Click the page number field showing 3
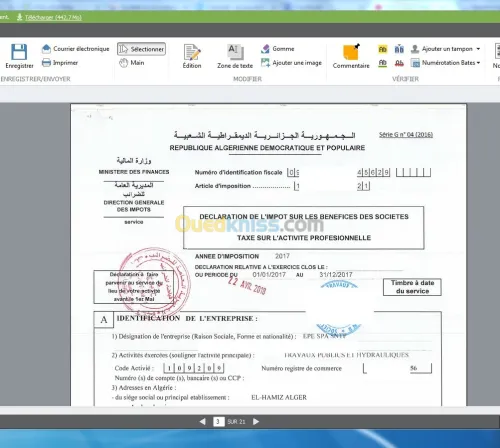Screen dimensions: 500x448 pyautogui.click(x=218, y=422)
